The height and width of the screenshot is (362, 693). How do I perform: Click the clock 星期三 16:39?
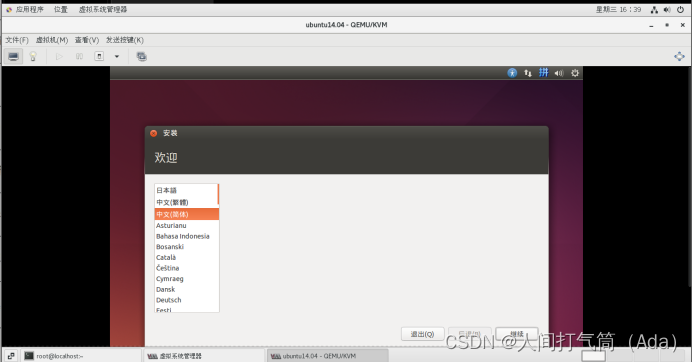[x=618, y=9]
